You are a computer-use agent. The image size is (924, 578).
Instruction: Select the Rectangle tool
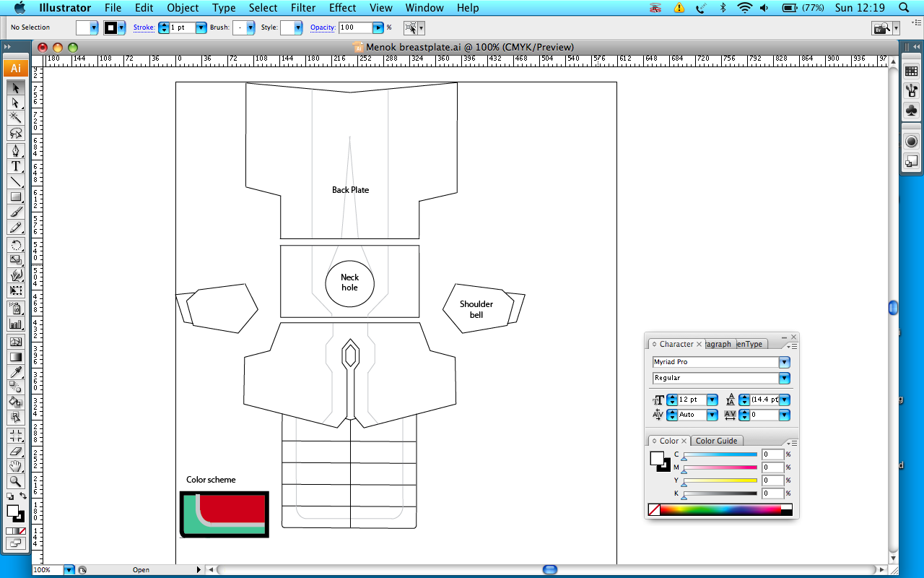click(x=16, y=197)
